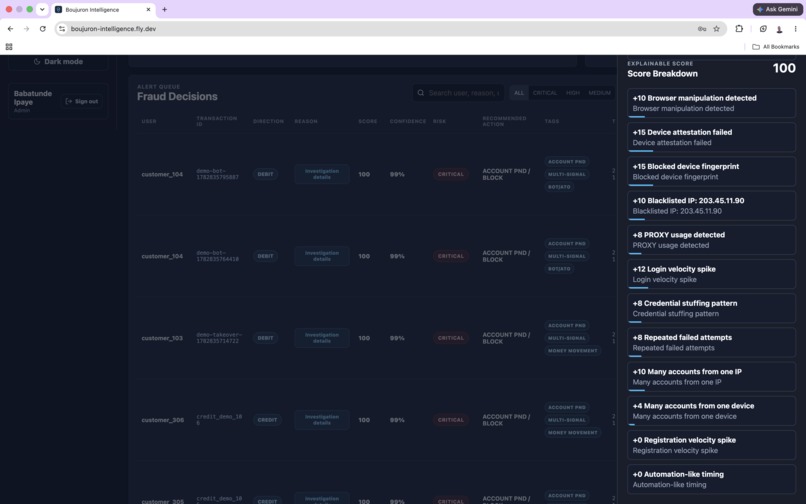Click the +10 Many accounts from one IP card

click(x=711, y=377)
